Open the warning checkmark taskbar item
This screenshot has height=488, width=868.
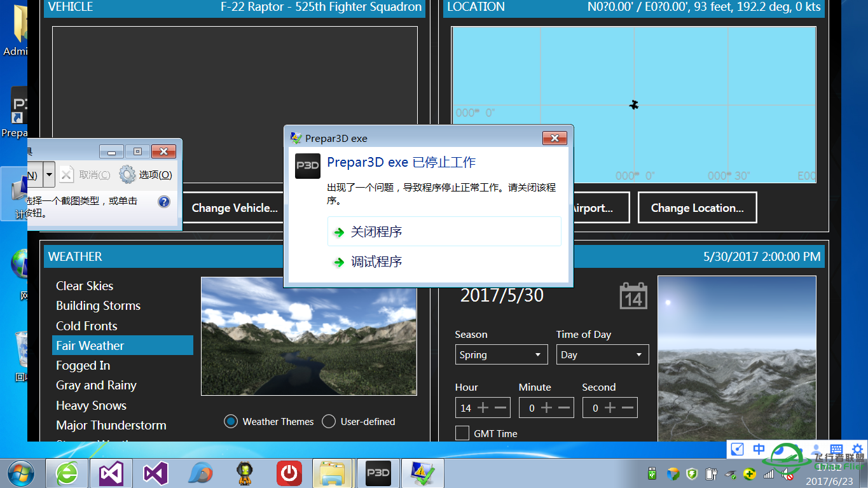pyautogui.click(x=423, y=473)
